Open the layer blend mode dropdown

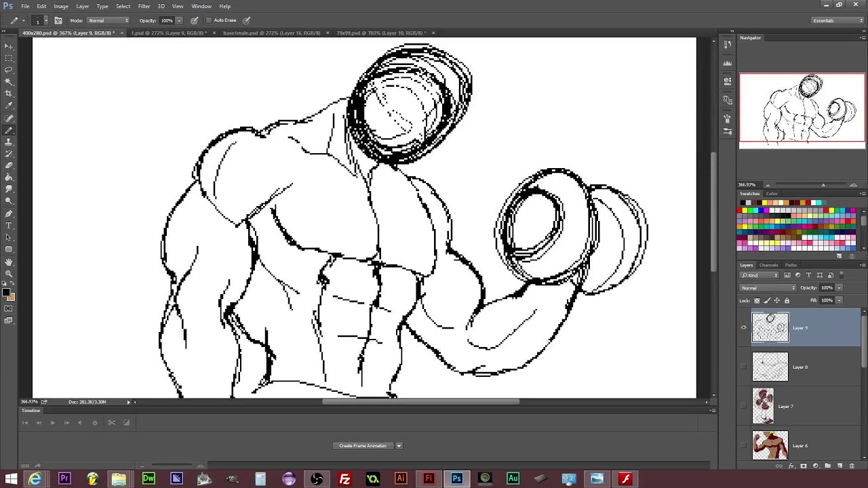768,288
